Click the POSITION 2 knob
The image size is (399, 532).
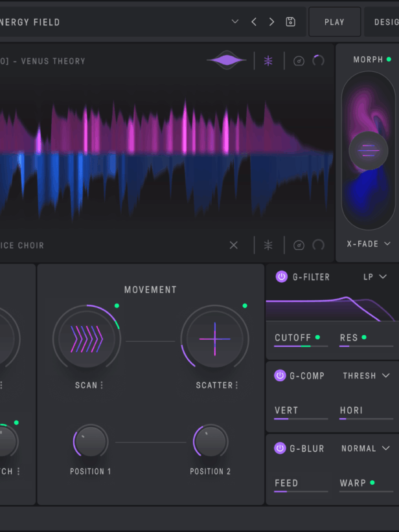211,441
